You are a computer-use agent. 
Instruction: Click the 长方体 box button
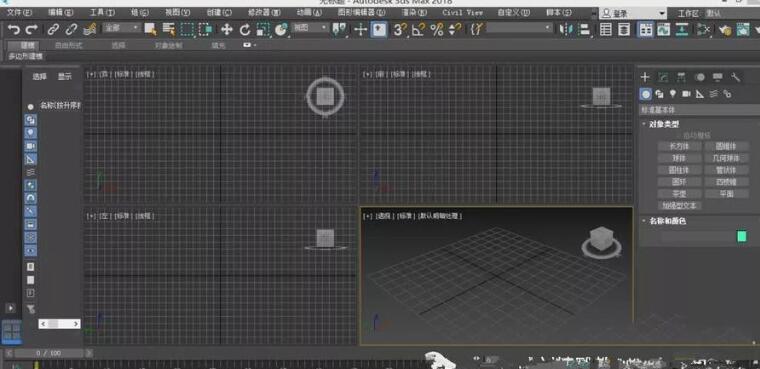point(679,146)
